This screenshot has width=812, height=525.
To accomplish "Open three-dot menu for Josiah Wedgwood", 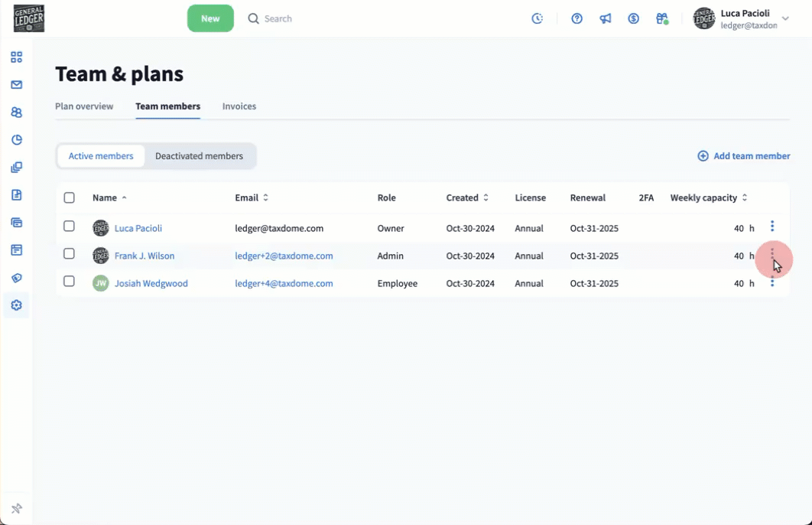I will coord(772,283).
